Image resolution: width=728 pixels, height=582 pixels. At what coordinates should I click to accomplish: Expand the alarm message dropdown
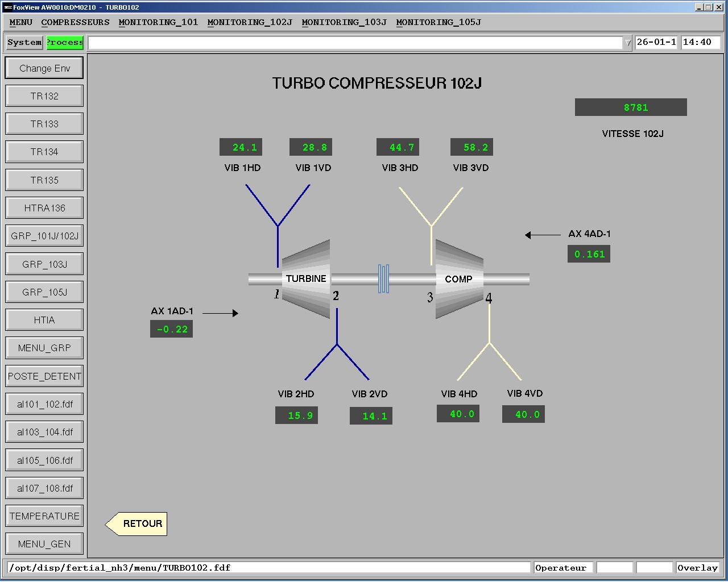(x=627, y=43)
